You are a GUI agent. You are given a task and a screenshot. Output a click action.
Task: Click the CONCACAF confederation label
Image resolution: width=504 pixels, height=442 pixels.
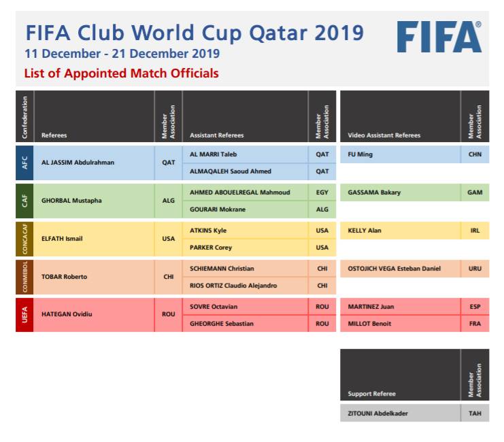coord(24,239)
